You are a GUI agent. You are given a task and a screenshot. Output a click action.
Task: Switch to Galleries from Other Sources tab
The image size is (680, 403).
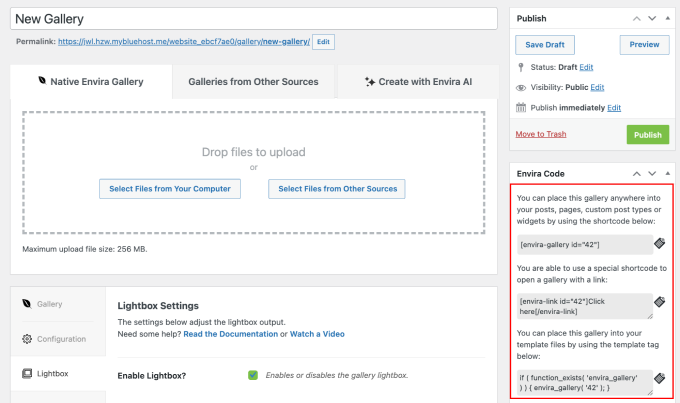point(253,81)
